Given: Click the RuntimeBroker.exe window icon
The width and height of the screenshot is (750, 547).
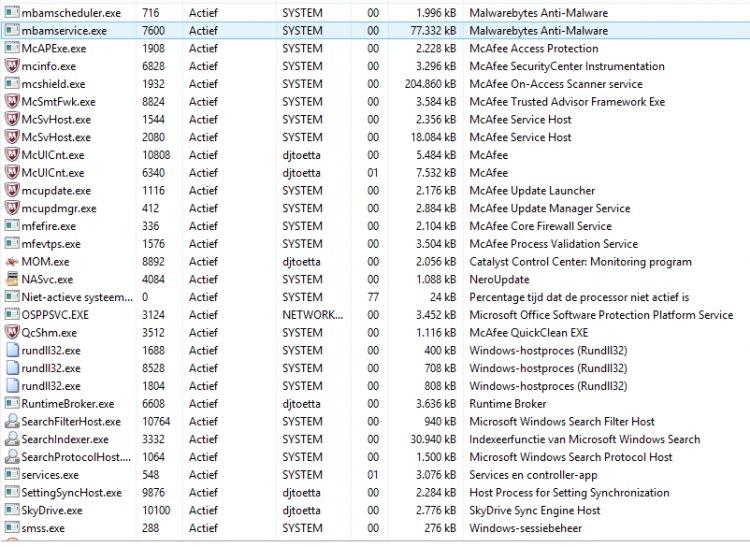Looking at the screenshot, I should coord(11,404).
